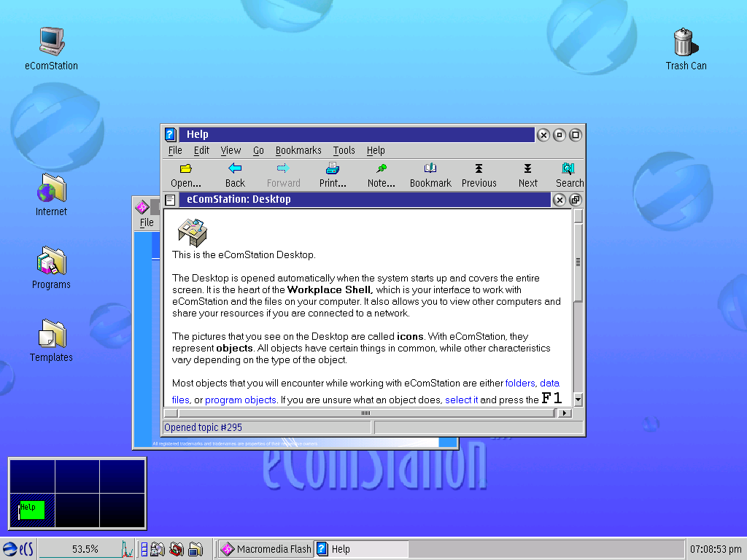Jump to Previous topic icon

click(479, 168)
